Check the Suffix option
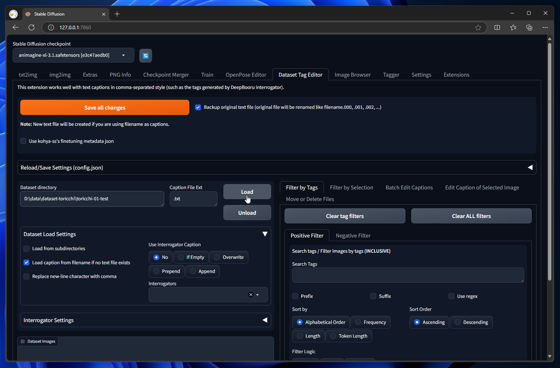The width and height of the screenshot is (560, 368). point(373,296)
